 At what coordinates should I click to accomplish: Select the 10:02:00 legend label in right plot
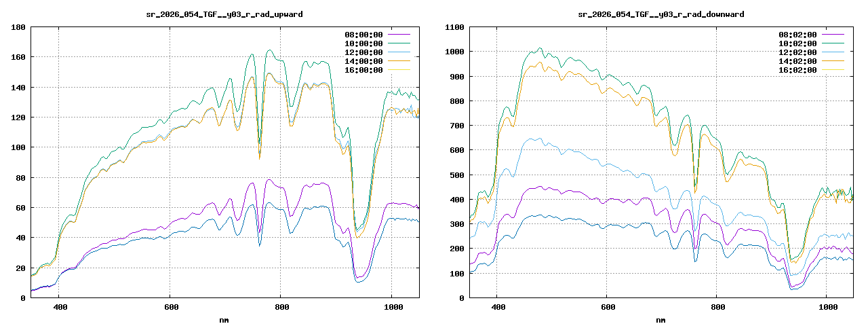[x=797, y=43]
